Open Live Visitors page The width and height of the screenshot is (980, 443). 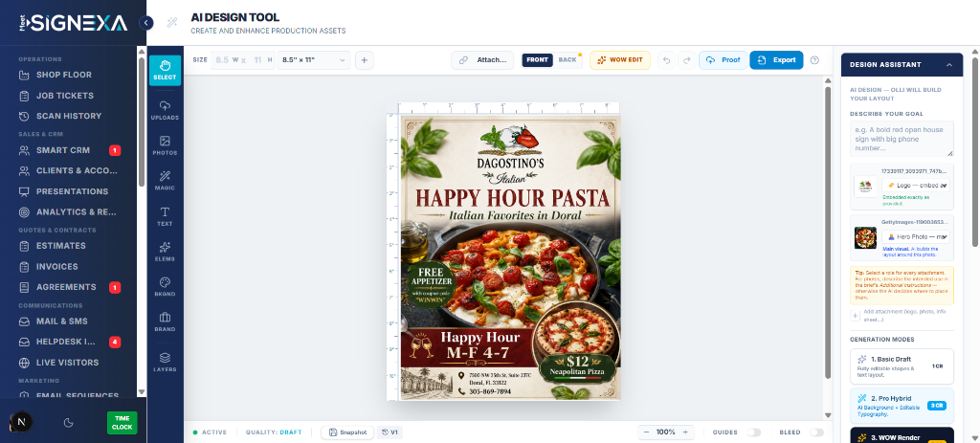[68, 363]
